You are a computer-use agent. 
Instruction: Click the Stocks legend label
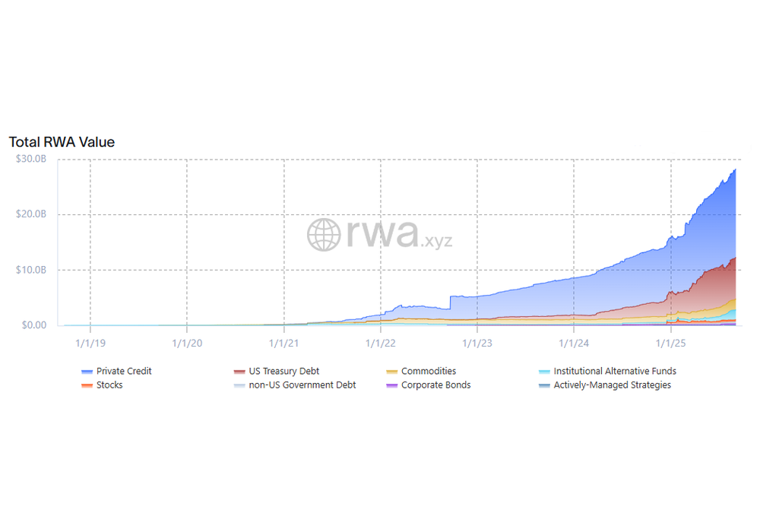pos(109,385)
